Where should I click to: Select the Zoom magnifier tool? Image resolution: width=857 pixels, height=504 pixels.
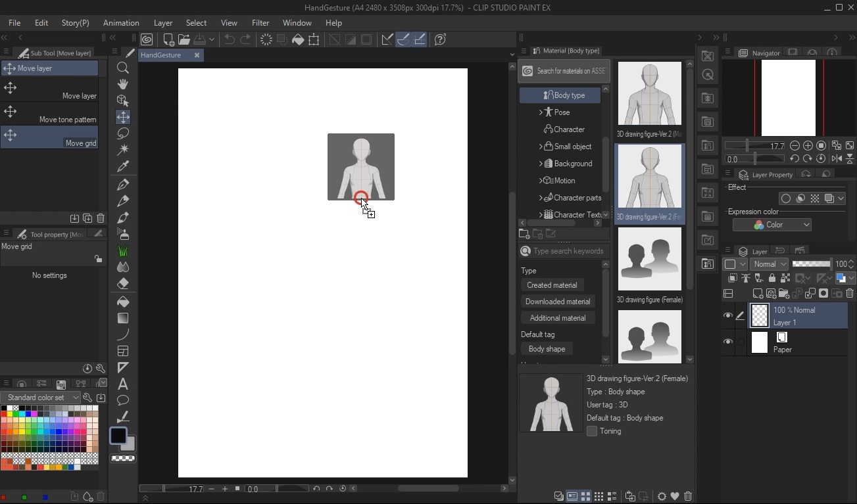coord(123,68)
